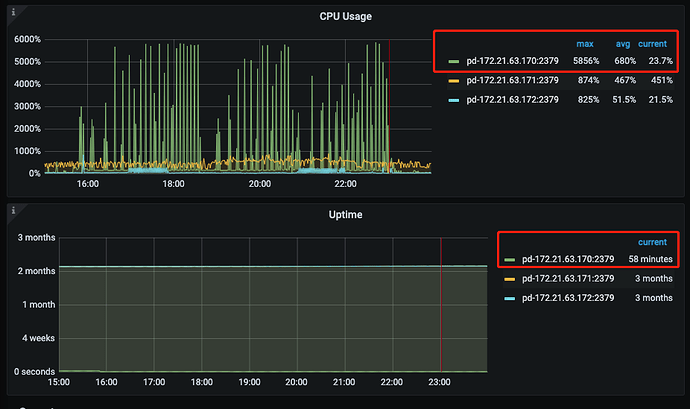Toggle series pd-172.21.63.171:2379 in CPU Usage legend
Viewport: 690px width, 409px height.
[x=512, y=80]
